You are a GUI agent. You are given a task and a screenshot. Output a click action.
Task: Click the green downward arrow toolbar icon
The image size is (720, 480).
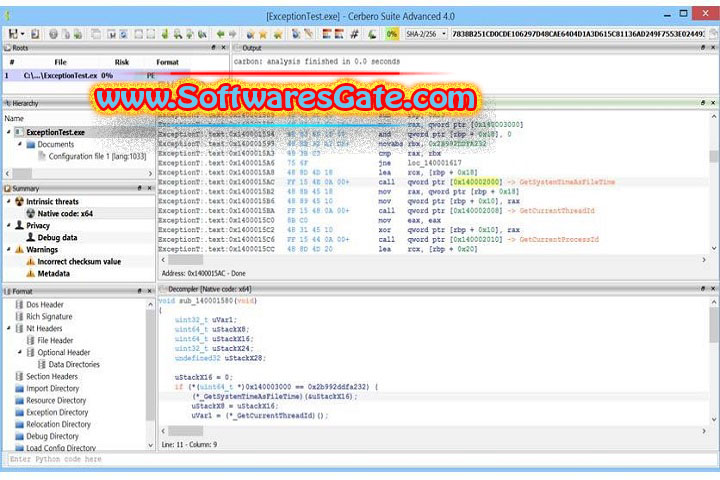tap(165, 34)
